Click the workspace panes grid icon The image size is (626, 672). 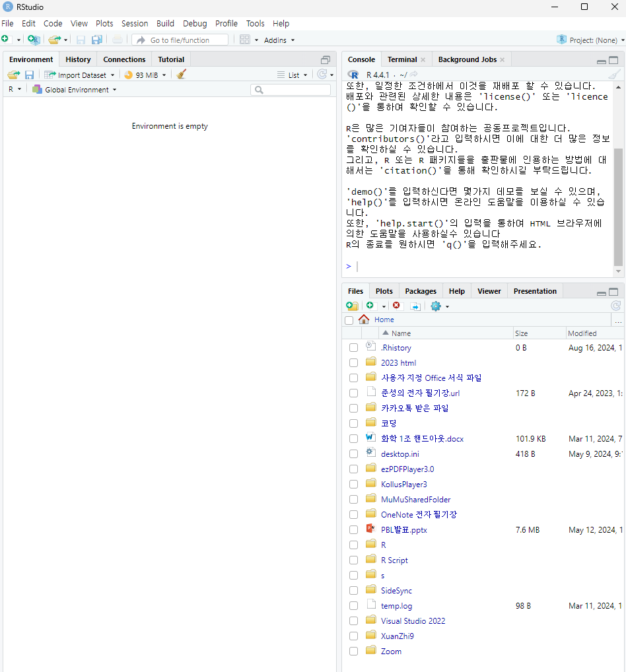(x=245, y=40)
